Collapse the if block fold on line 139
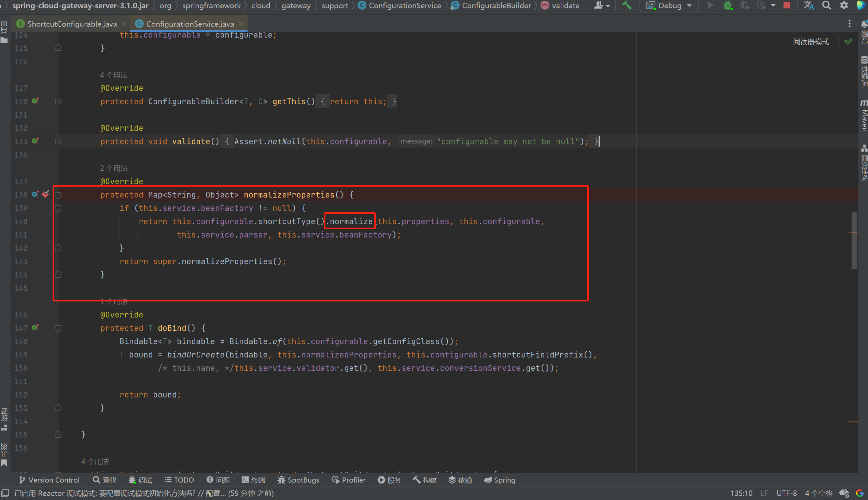 click(58, 208)
